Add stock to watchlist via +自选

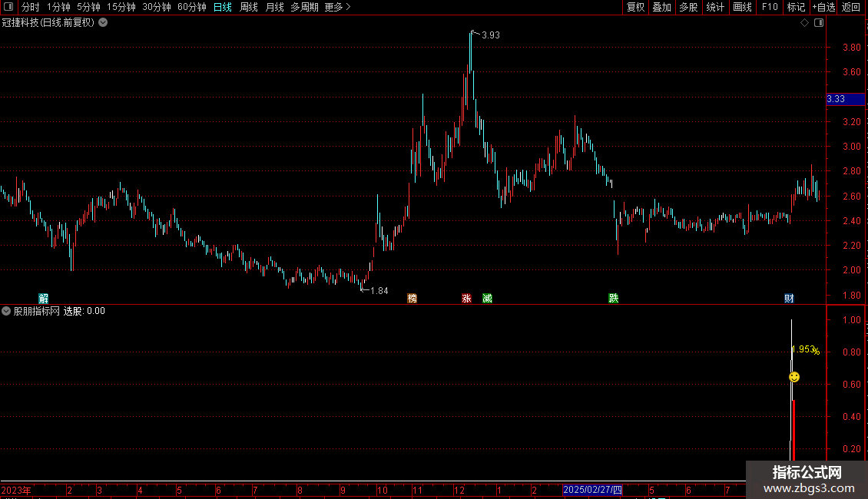pyautogui.click(x=823, y=7)
